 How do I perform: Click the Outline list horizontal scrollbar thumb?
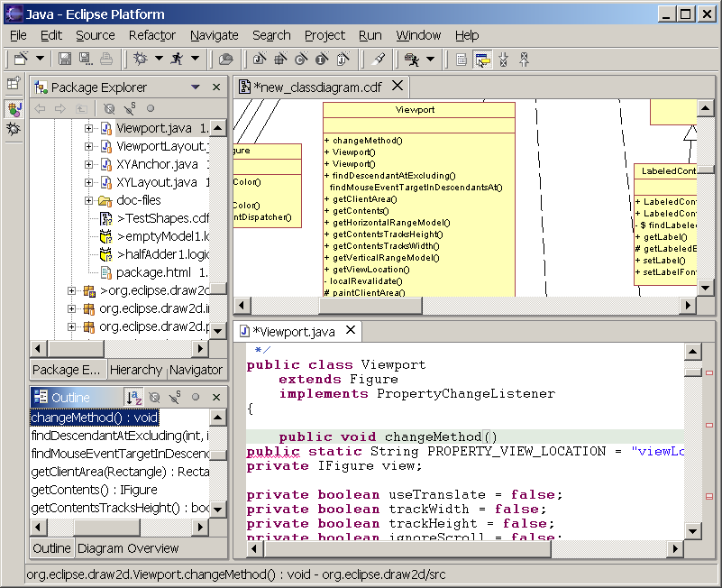106,527
